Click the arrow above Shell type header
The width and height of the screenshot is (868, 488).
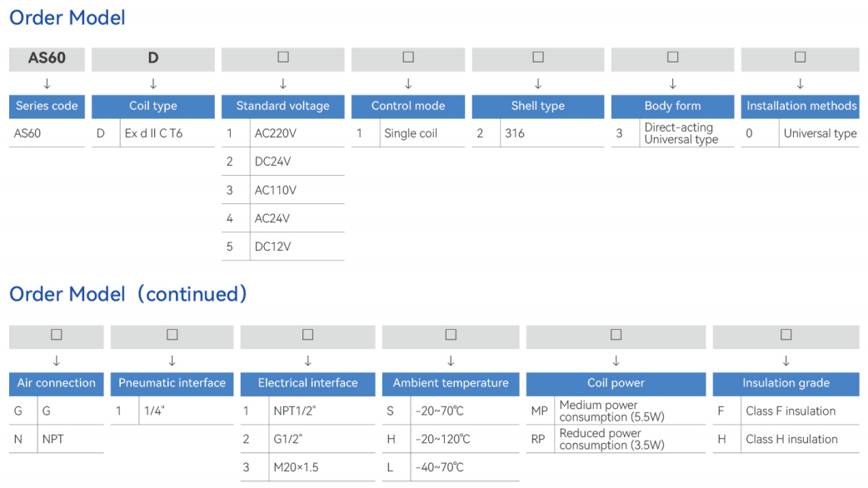tap(538, 83)
